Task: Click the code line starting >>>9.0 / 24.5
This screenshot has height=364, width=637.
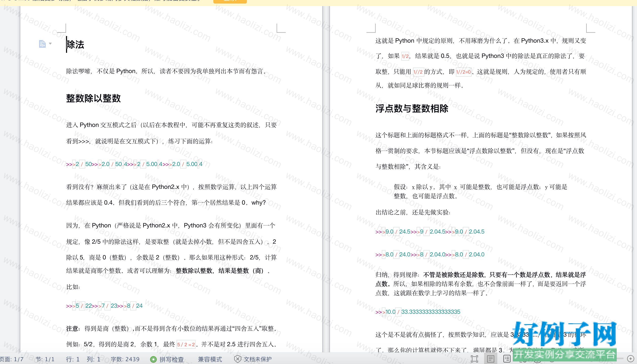Action: (430, 232)
